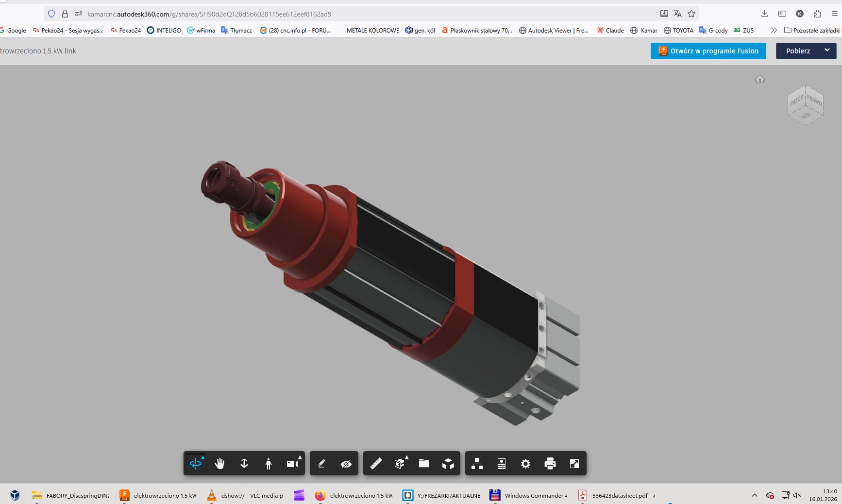Image resolution: width=842 pixels, height=504 pixels.
Task: Translate this page via translate icon
Action: tap(678, 14)
